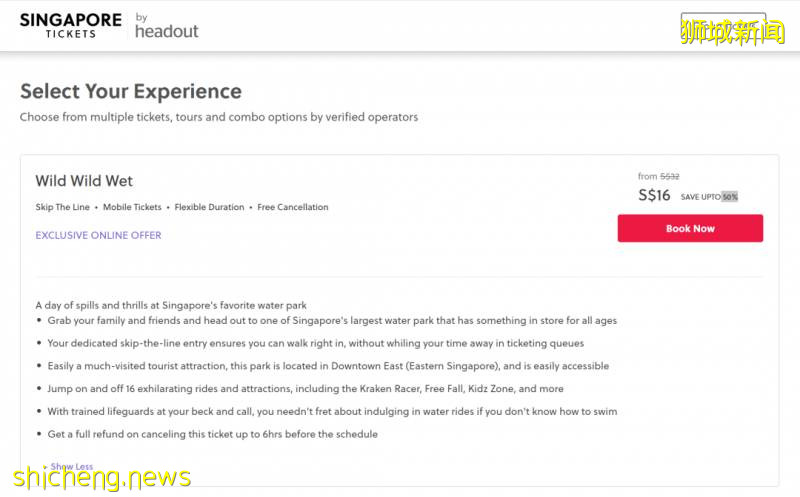Click the 'by headout' brand logo
Image resolution: width=800 pixels, height=497 pixels.
tap(166, 27)
